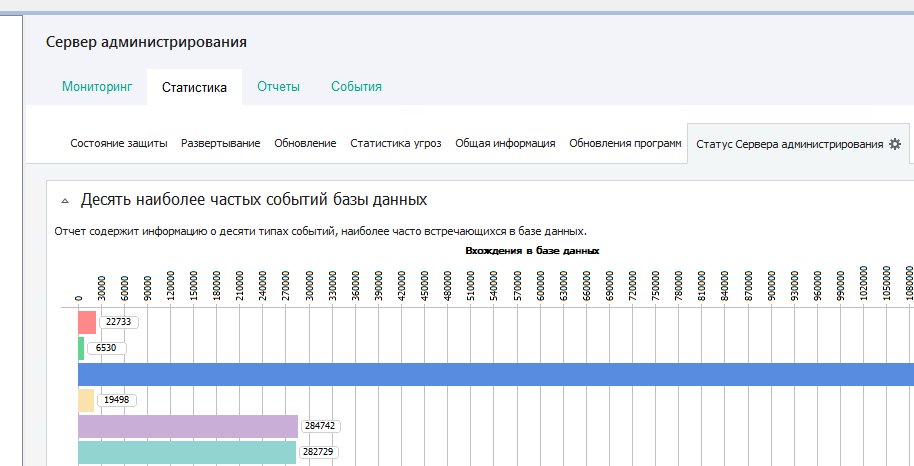Switch to the Развертывание page

[220, 144]
